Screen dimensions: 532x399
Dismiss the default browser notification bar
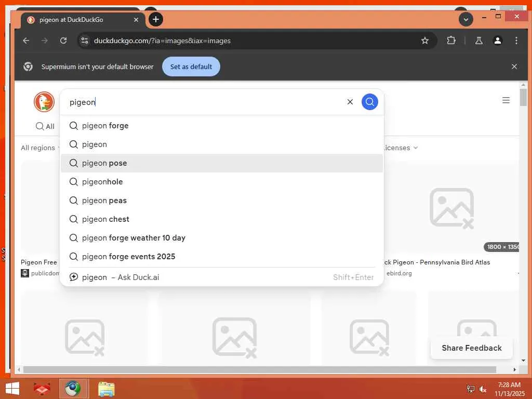(514, 66)
